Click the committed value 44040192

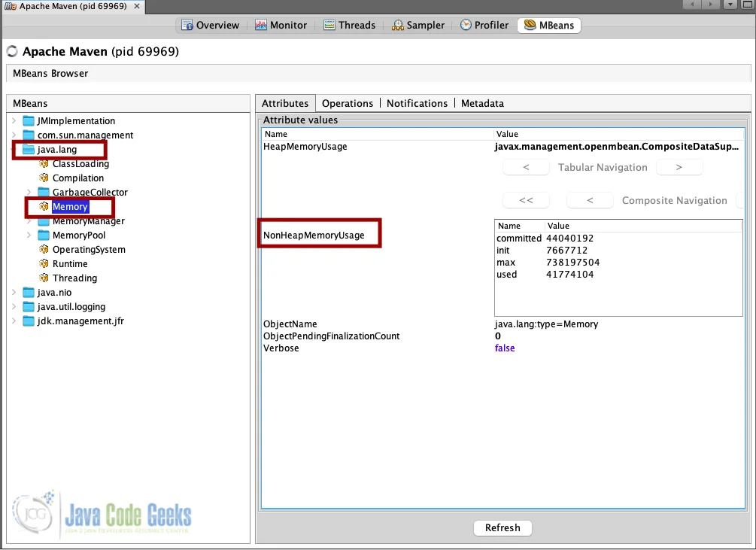pyautogui.click(x=570, y=238)
